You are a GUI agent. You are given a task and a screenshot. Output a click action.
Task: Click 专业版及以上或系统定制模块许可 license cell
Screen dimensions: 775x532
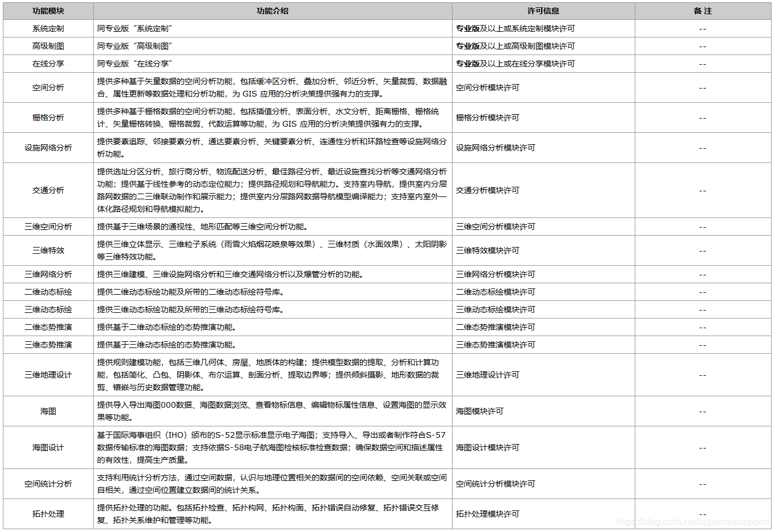click(543, 28)
